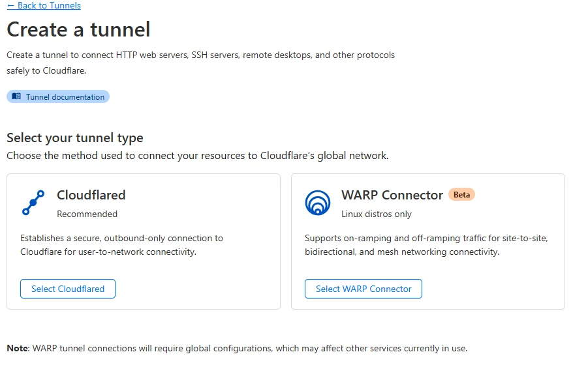Click the WARP global configurations warning sentence
The width and height of the screenshot is (588, 380).
[x=249, y=348]
